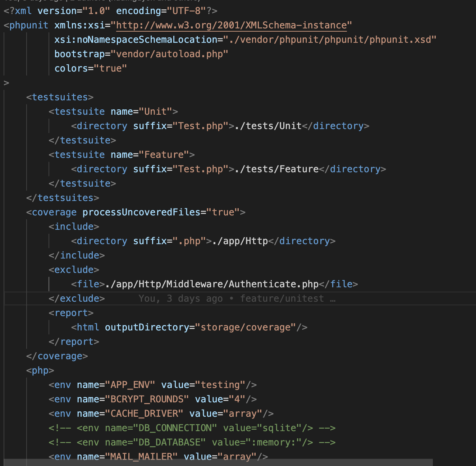Click the horizontal scrollbar under the code
This screenshot has height=466, width=476.
[x=218, y=462]
